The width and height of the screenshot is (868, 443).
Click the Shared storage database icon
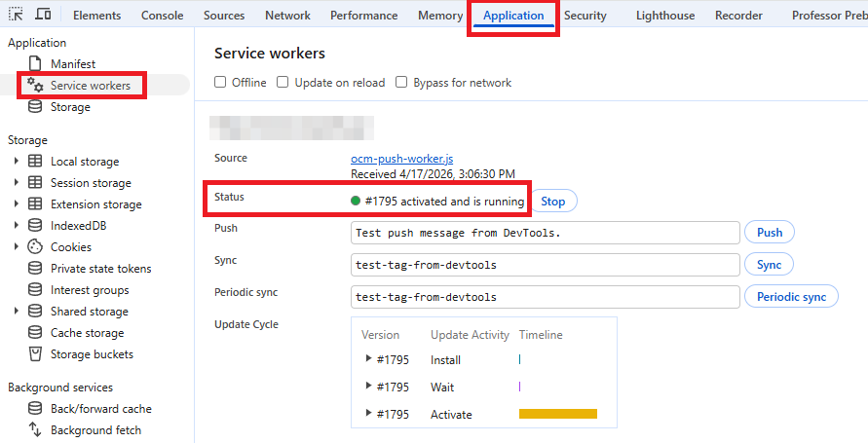pyautogui.click(x=35, y=312)
